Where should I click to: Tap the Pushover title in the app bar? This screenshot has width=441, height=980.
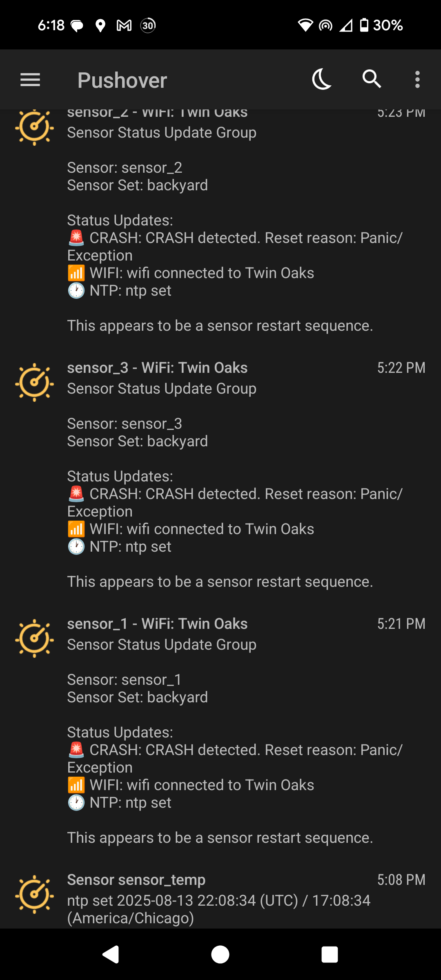pyautogui.click(x=122, y=80)
